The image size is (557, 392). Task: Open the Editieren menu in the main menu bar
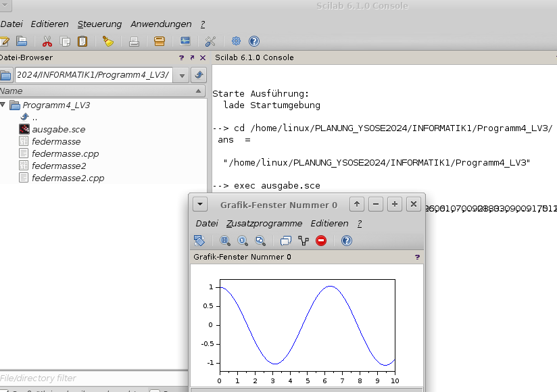coord(49,24)
